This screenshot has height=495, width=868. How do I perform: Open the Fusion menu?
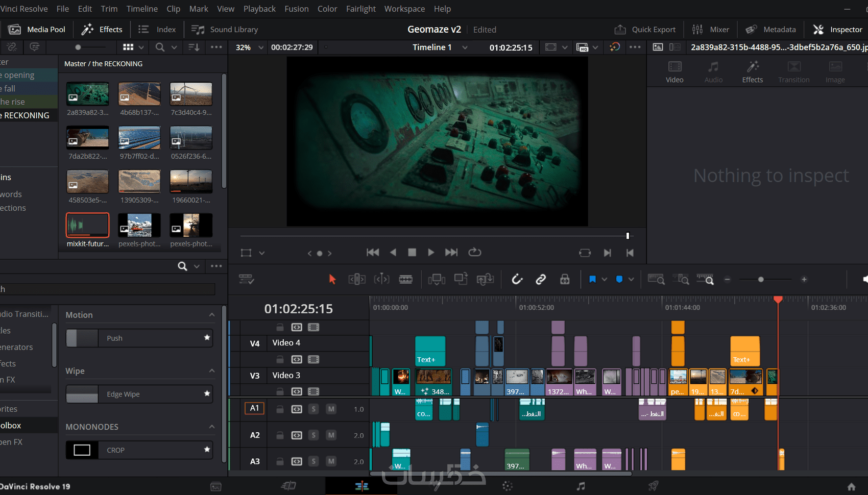[x=296, y=9]
